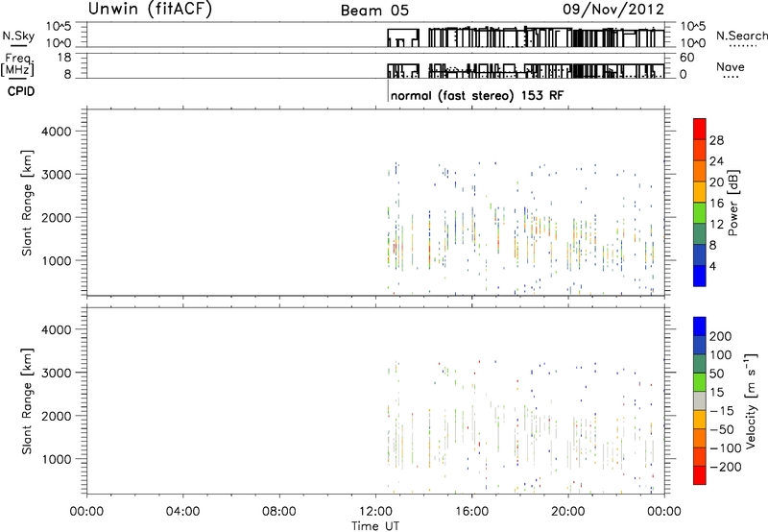Click the 'N.Sky' axis label
Image resolution: width=768 pixels, height=532 pixels.
(18, 36)
